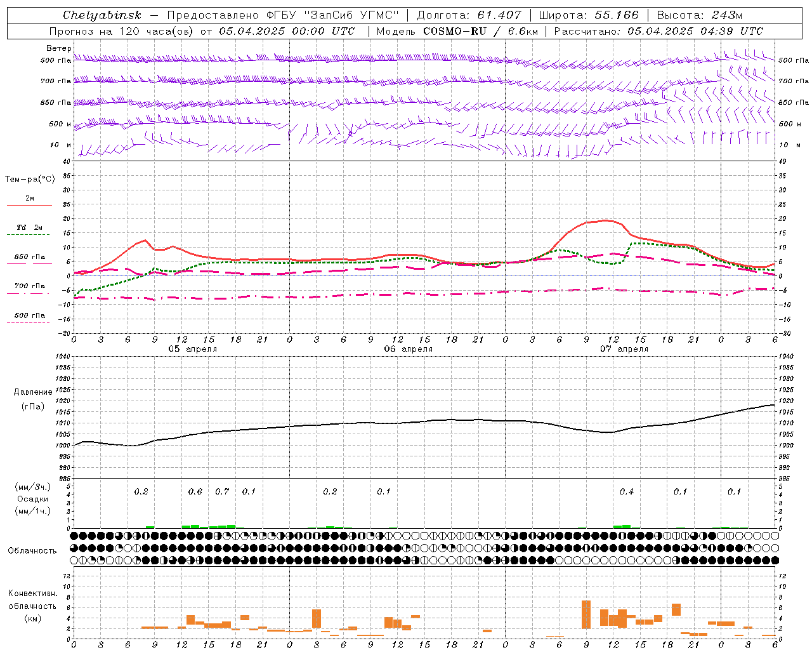This screenshot has width=812, height=650.
Task: Click the 'Ветер' wind panel label
Action: (x=59, y=48)
